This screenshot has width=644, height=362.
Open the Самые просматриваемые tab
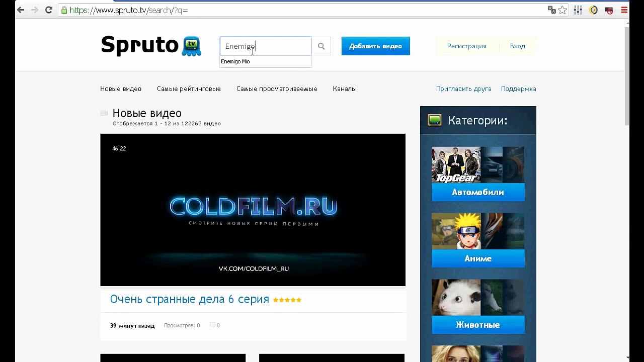click(x=277, y=89)
